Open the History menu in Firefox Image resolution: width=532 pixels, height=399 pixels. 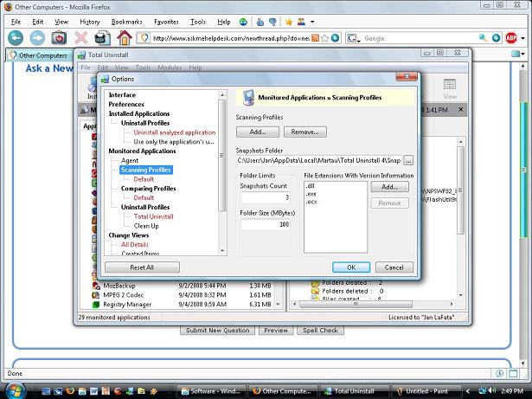coord(90,23)
